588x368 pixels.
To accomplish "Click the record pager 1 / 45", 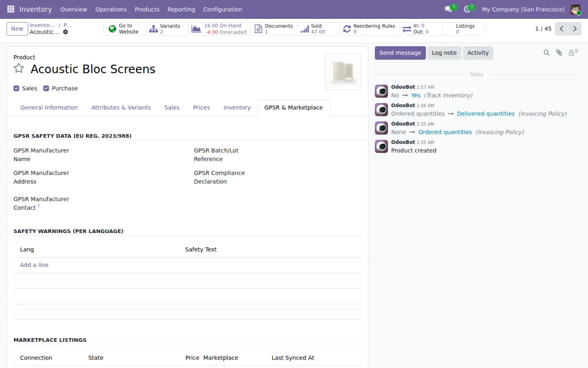I will 543,29.
